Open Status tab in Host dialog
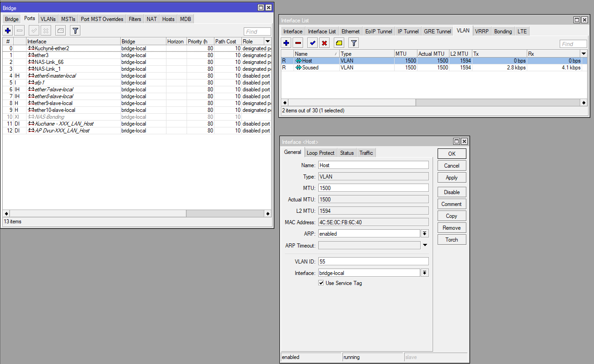The image size is (594, 364). (347, 153)
